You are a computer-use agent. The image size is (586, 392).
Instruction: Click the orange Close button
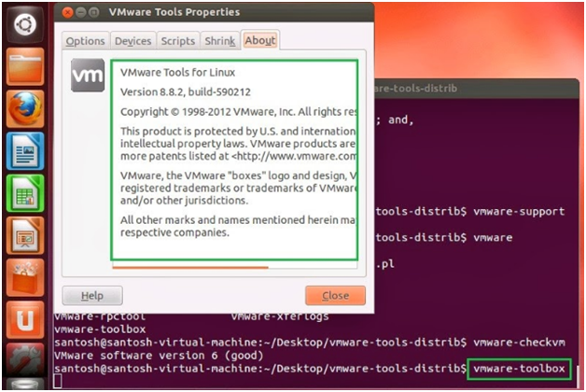335,296
